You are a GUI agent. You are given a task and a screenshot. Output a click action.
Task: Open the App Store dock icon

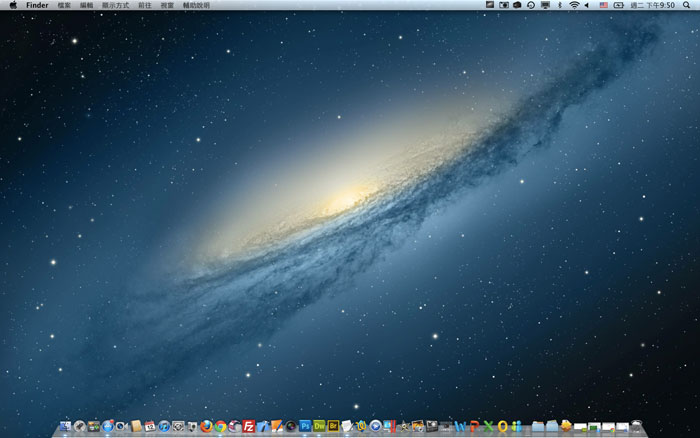(108, 426)
